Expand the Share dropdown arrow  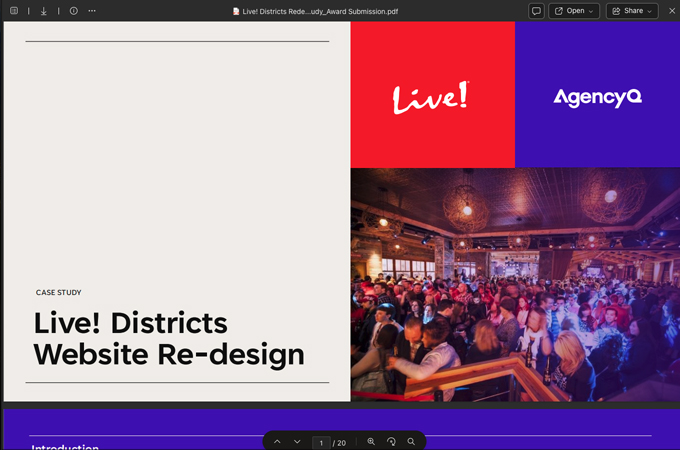pyautogui.click(x=650, y=11)
